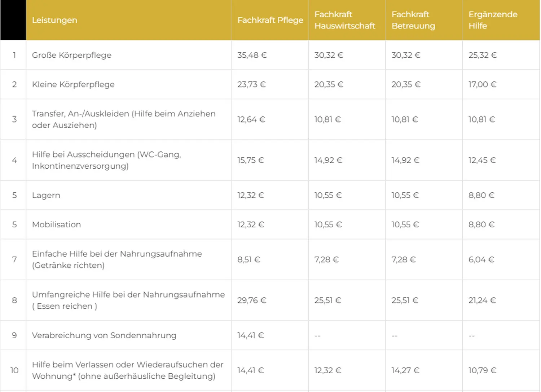This screenshot has width=541, height=392.
Task: Select Umfangreiche Hilfe bei der Nahrungsaufnahme text
Action: (128, 300)
